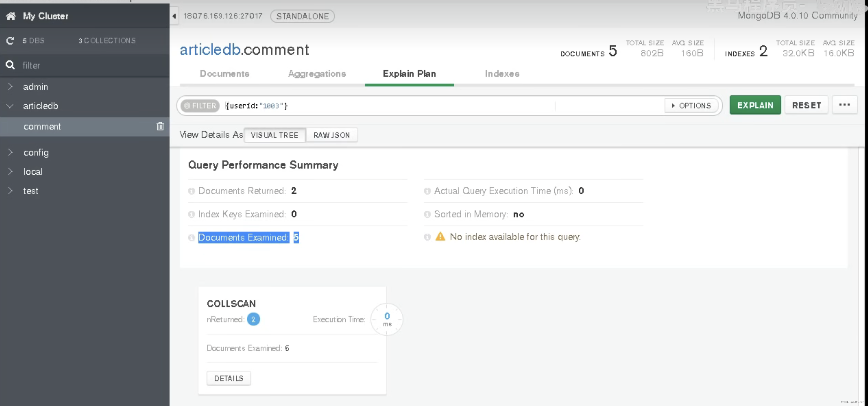
Task: Click the My Cluster home icon
Action: pyautogui.click(x=11, y=16)
